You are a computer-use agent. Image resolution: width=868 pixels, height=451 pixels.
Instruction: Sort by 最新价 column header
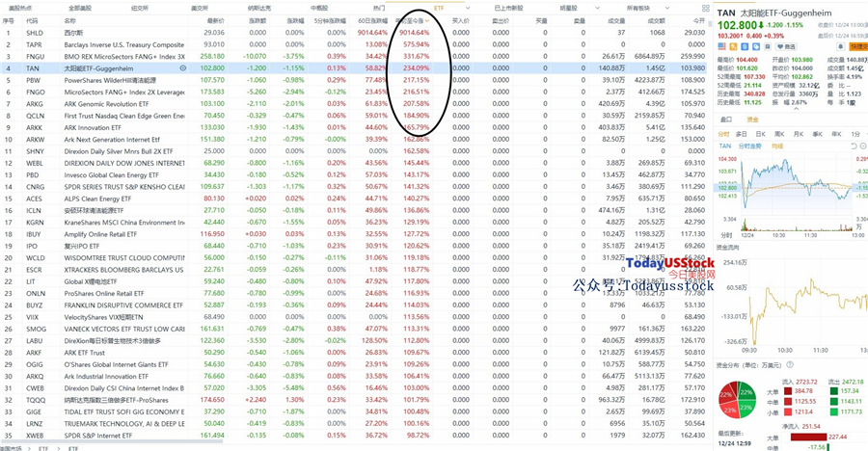(215, 20)
